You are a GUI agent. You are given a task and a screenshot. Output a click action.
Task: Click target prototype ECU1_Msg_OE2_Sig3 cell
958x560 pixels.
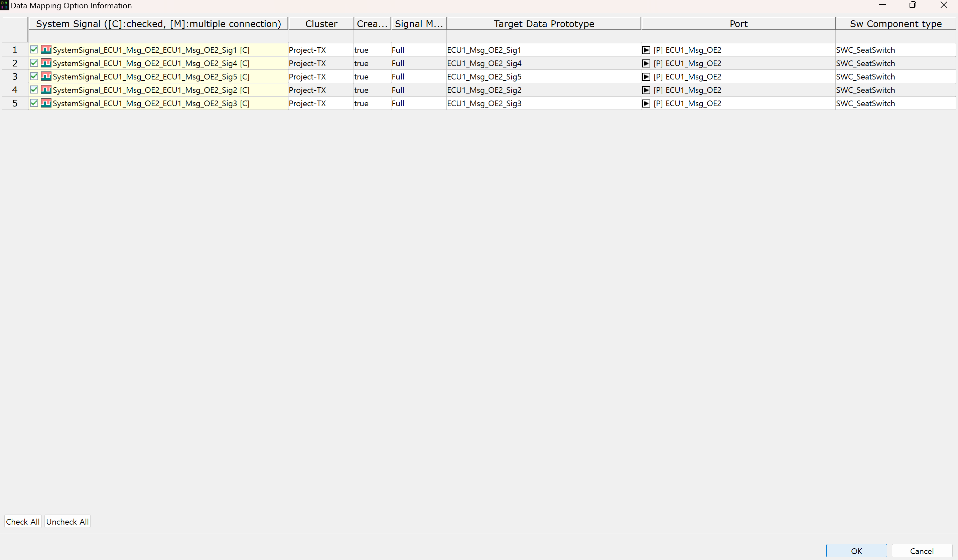(x=544, y=103)
